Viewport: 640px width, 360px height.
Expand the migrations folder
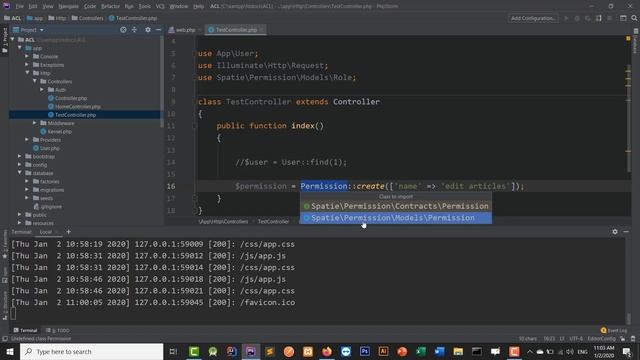click(27, 189)
